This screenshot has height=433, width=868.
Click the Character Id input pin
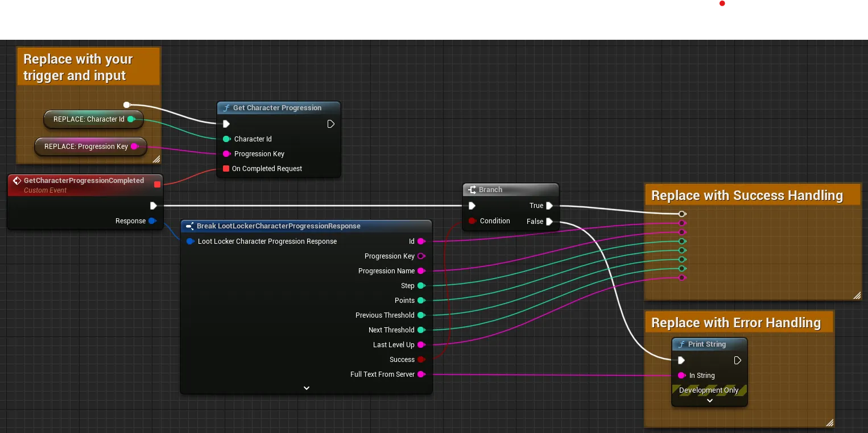[226, 139]
